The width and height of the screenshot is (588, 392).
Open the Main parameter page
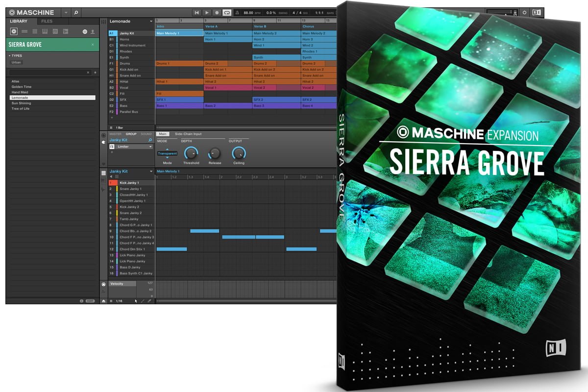(163, 134)
